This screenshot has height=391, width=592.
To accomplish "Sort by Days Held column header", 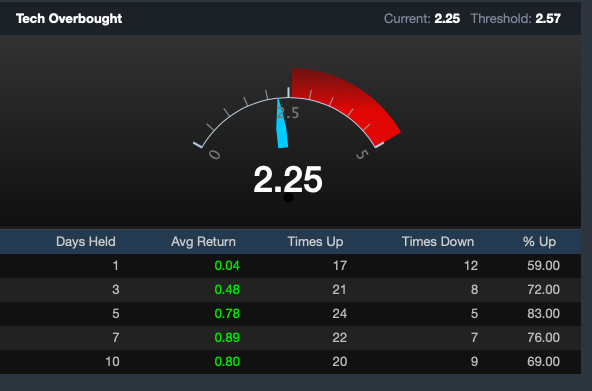I will (86, 242).
